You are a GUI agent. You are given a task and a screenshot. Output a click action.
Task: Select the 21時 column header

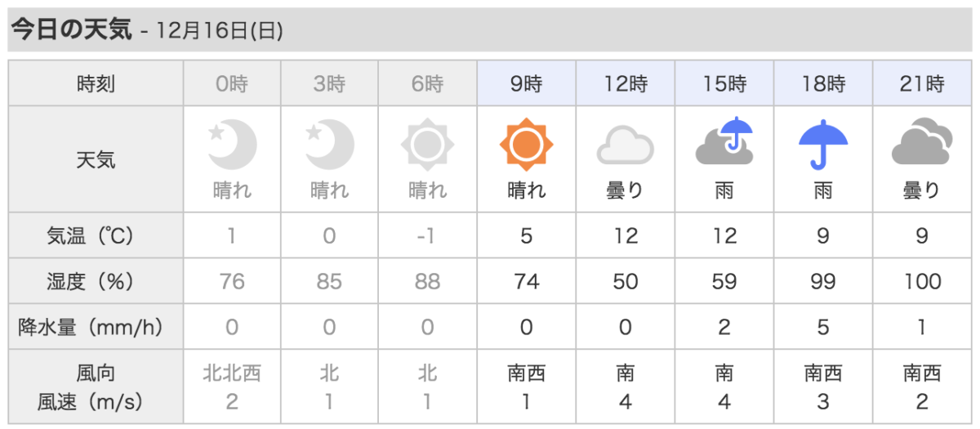(922, 83)
